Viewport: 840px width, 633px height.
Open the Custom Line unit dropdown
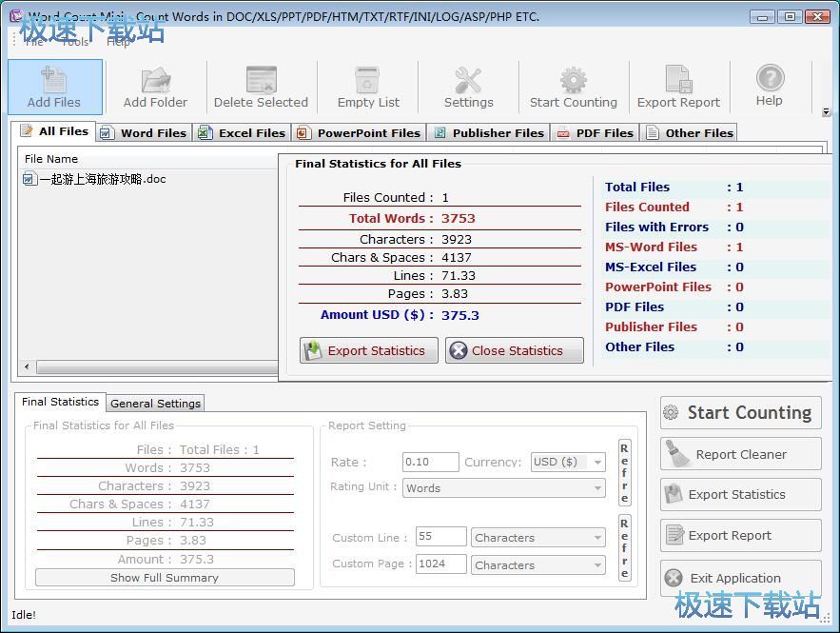[x=537, y=538]
